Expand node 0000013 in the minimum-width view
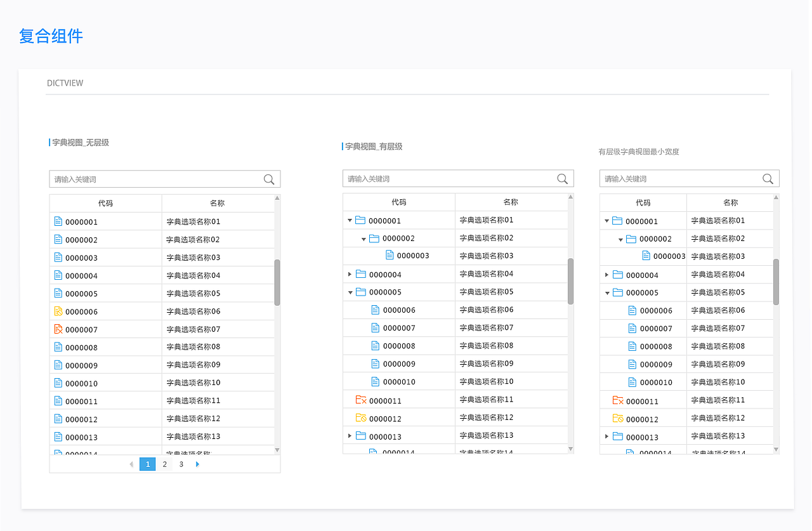This screenshot has height=531, width=812. (x=606, y=436)
